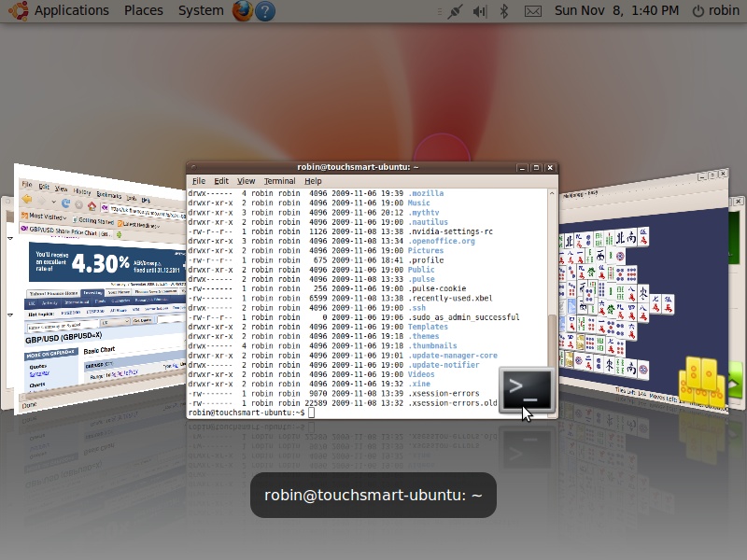Click the volume icon in the panel
The image size is (747, 560).
click(479, 11)
